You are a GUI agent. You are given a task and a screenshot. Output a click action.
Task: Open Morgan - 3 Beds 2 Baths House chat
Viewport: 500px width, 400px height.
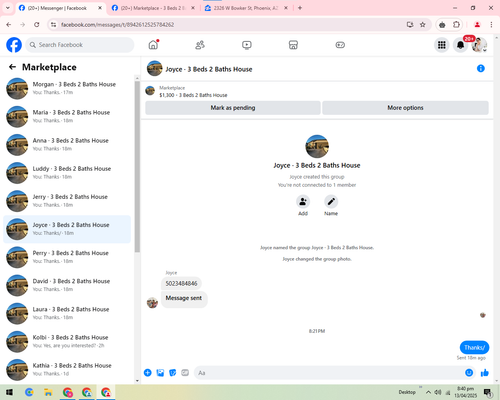pyautogui.click(x=67, y=88)
